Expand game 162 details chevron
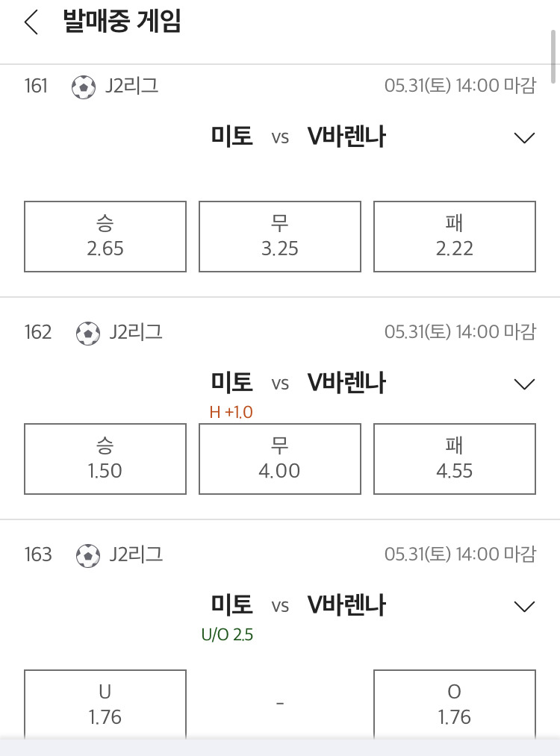 point(525,384)
